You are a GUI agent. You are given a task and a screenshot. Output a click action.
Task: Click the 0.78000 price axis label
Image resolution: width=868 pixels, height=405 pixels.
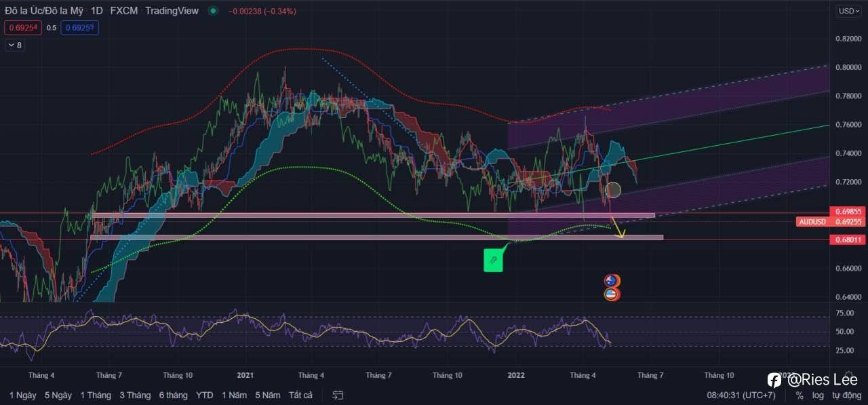[x=849, y=96]
